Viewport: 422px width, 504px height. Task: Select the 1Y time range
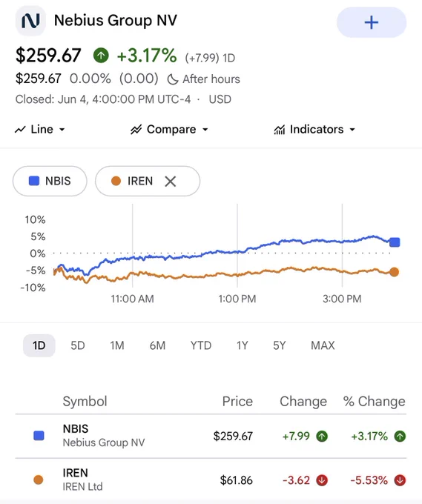[243, 345]
